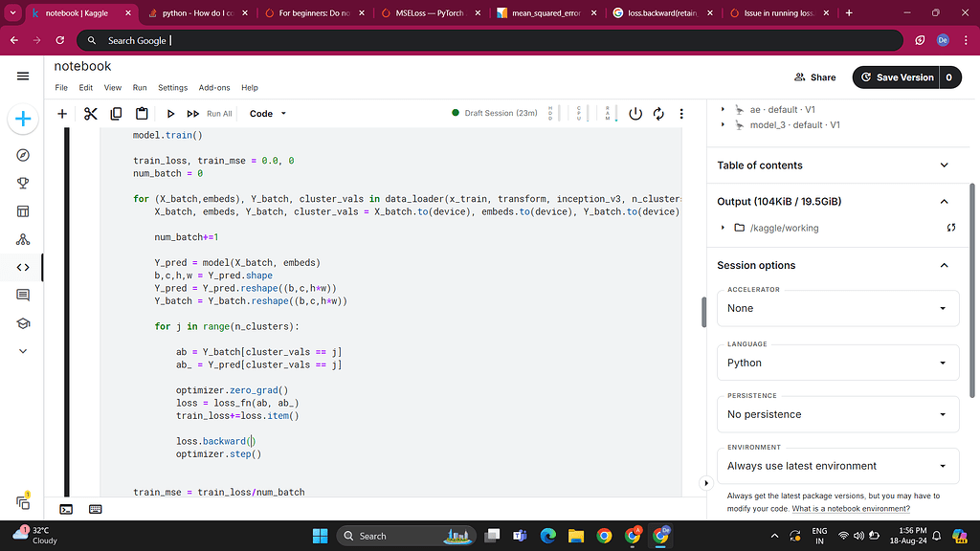Image resolution: width=980 pixels, height=551 pixels.
Task: Open the Accelerator dropdown
Action: click(x=837, y=308)
